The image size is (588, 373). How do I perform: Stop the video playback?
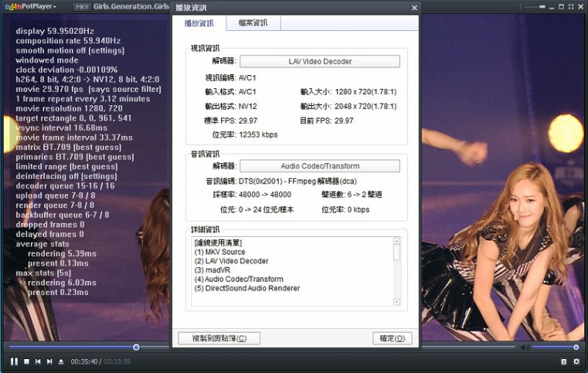tap(26, 361)
